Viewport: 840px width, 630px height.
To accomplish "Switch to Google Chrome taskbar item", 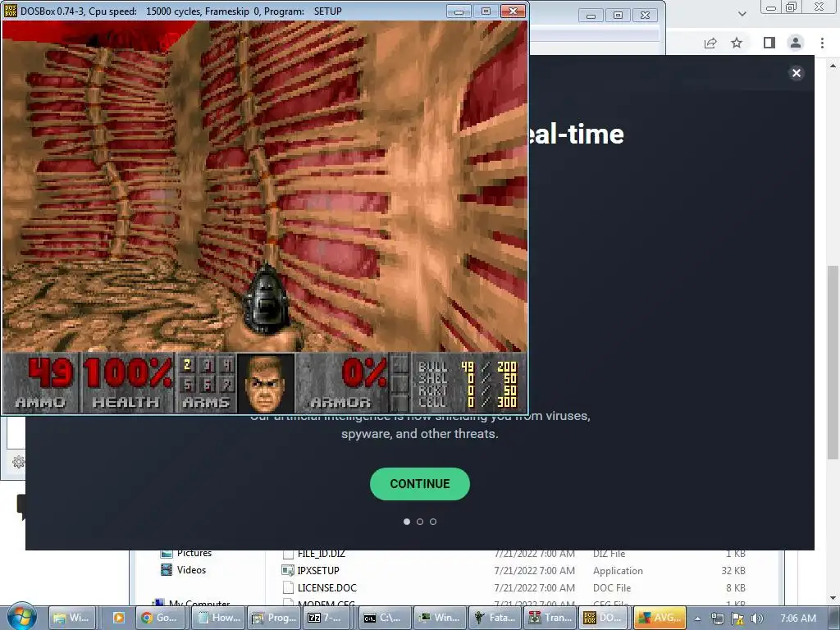I will tap(160, 618).
